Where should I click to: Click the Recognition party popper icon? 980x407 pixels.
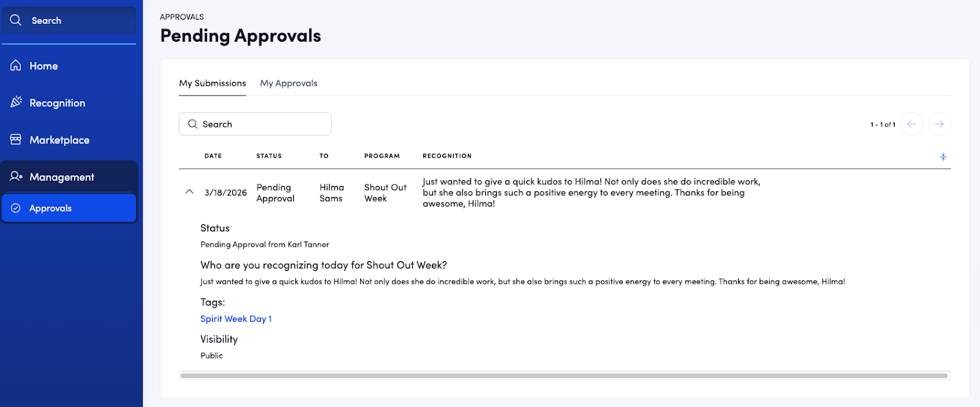pos(16,102)
